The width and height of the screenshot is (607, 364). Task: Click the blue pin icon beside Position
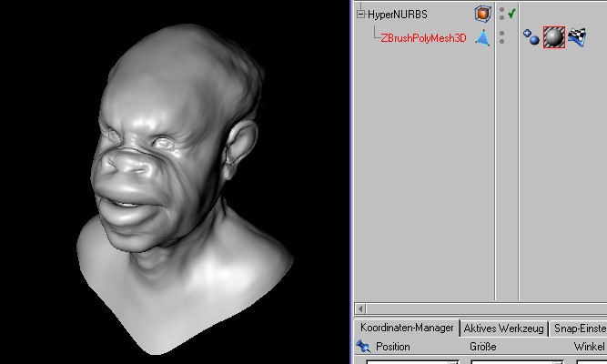coord(363,347)
